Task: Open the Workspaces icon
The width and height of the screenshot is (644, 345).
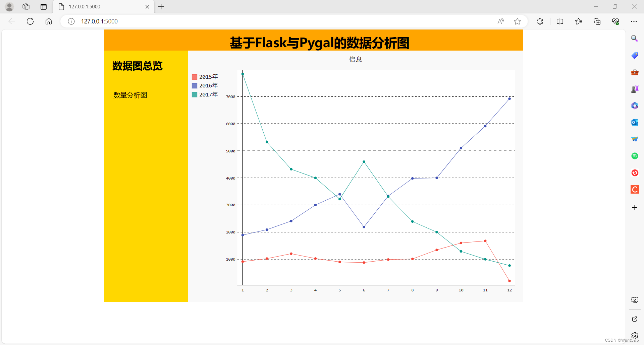Action: [x=26, y=7]
